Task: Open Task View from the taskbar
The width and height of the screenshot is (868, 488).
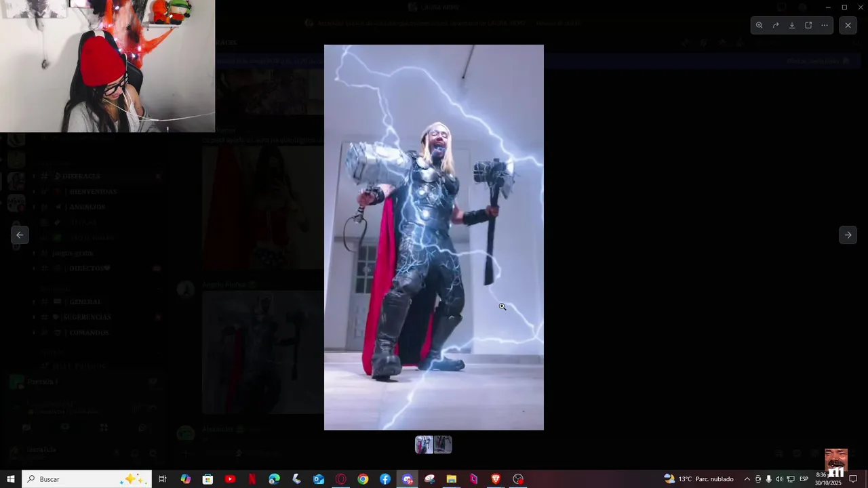Action: tap(163, 479)
